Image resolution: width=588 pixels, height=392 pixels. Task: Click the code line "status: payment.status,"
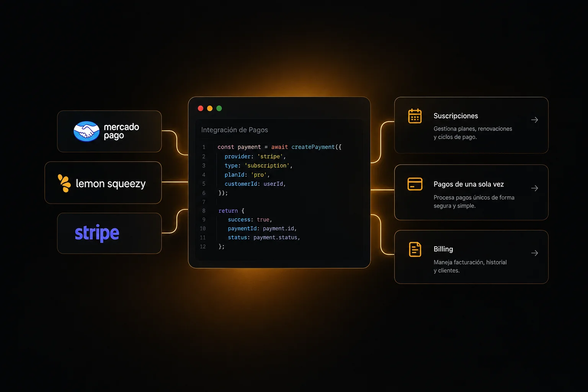point(264,238)
